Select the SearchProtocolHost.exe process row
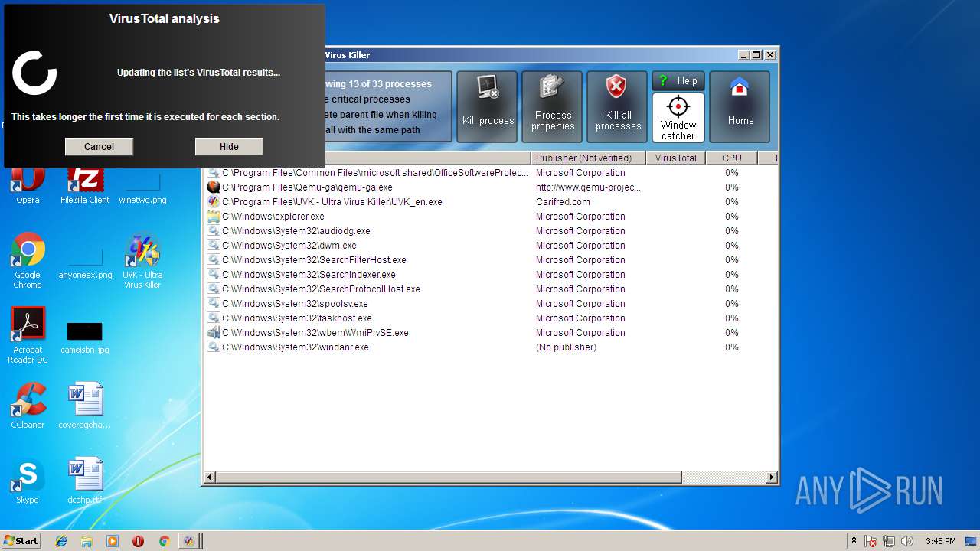The image size is (980, 551). point(490,289)
